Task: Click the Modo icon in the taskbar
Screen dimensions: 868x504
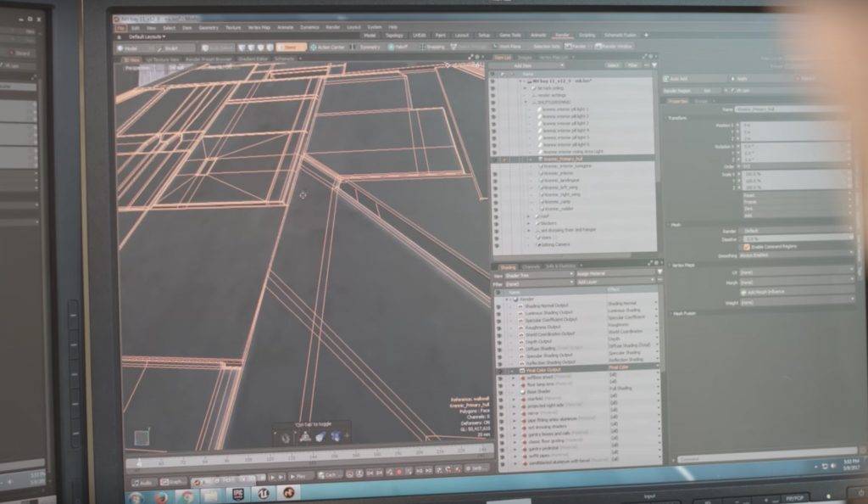Action: (x=288, y=492)
